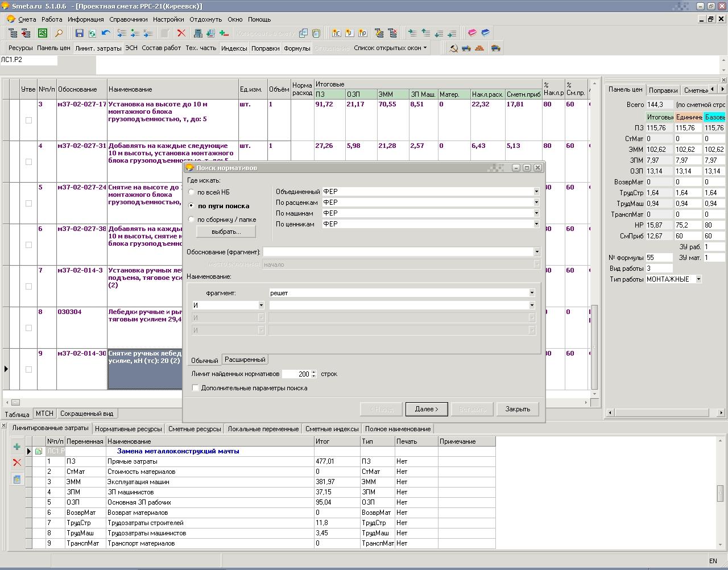The height and width of the screenshot is (570, 728).
Task: Expand the fragment 'решет' dropdown arrow
Action: point(532,293)
